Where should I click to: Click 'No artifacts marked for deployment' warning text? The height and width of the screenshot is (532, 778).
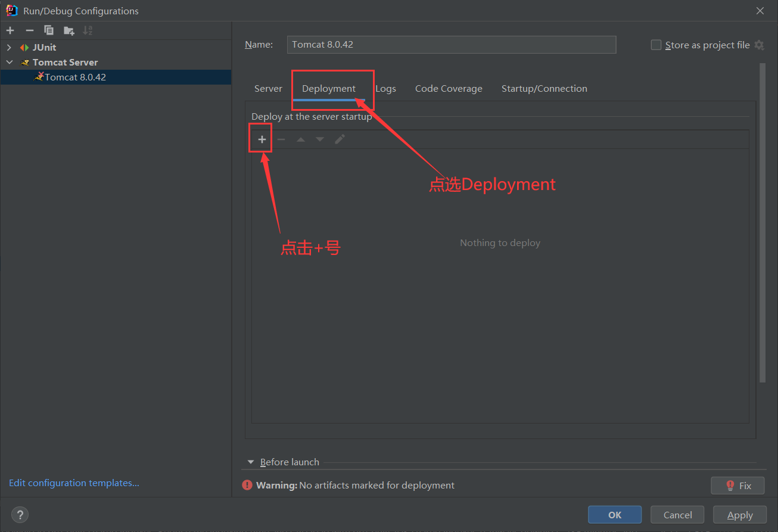(x=377, y=486)
